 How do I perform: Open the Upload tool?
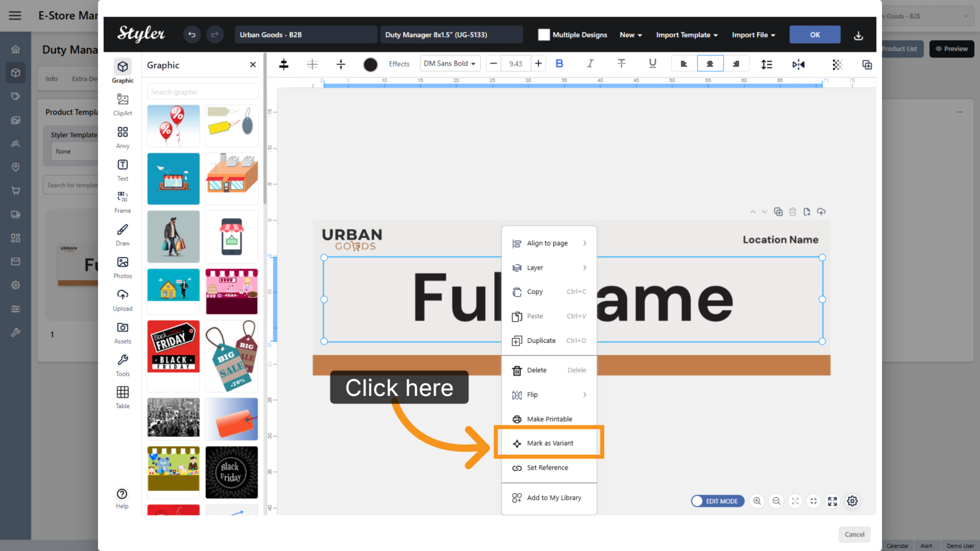123,300
